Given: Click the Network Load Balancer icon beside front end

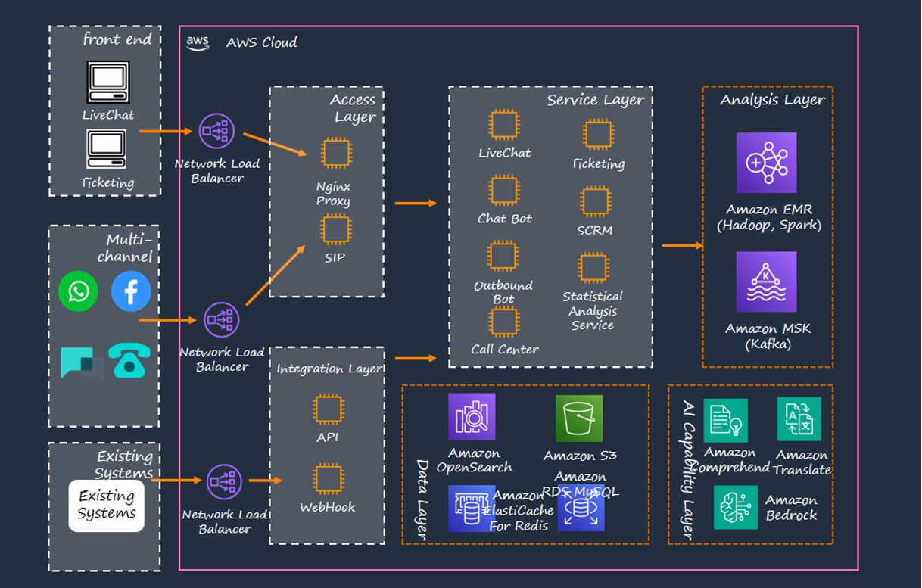Looking at the screenshot, I should point(217,131).
